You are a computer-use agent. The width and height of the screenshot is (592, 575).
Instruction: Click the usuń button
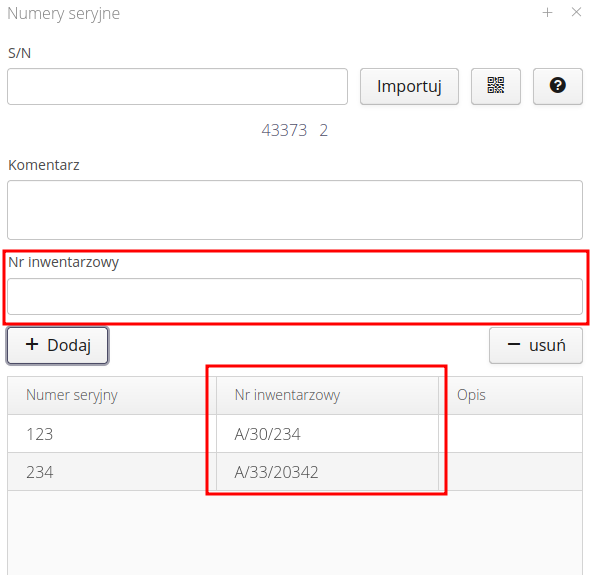click(x=536, y=345)
